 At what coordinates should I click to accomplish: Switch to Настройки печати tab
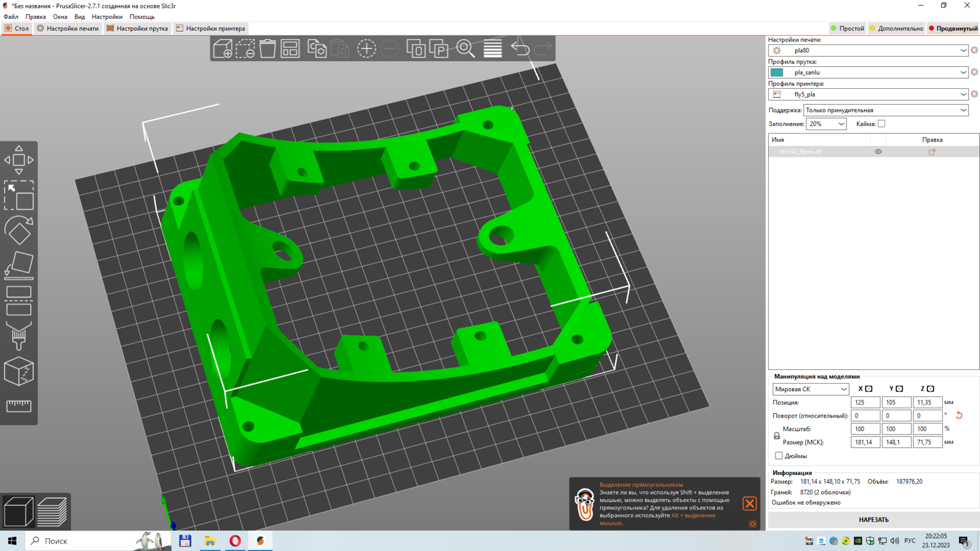[x=67, y=28]
